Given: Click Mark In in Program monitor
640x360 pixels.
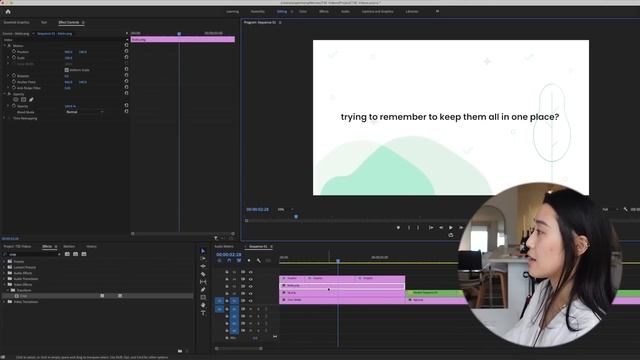Looking at the screenshot, I should 409,227.
